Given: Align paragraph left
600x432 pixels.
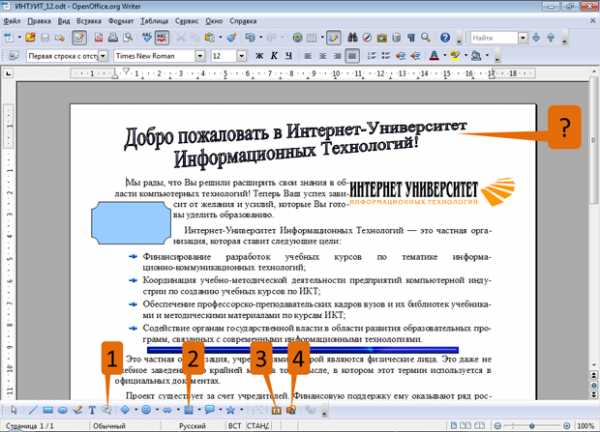Looking at the screenshot, I should tap(308, 56).
